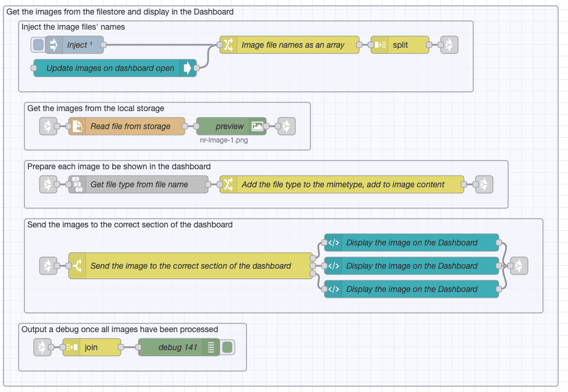Select the split node
Image resolution: width=568 pixels, height=392 pixels.
click(400, 45)
